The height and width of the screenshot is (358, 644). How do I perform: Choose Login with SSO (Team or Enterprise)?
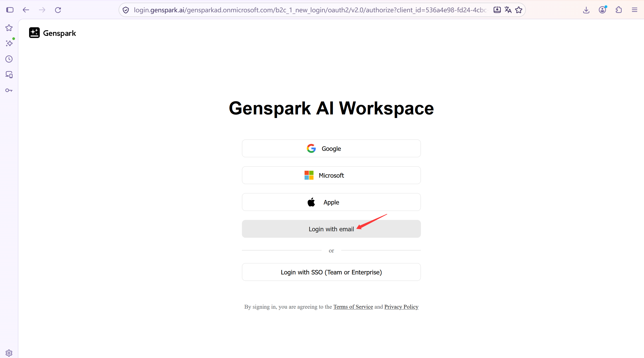coord(331,272)
